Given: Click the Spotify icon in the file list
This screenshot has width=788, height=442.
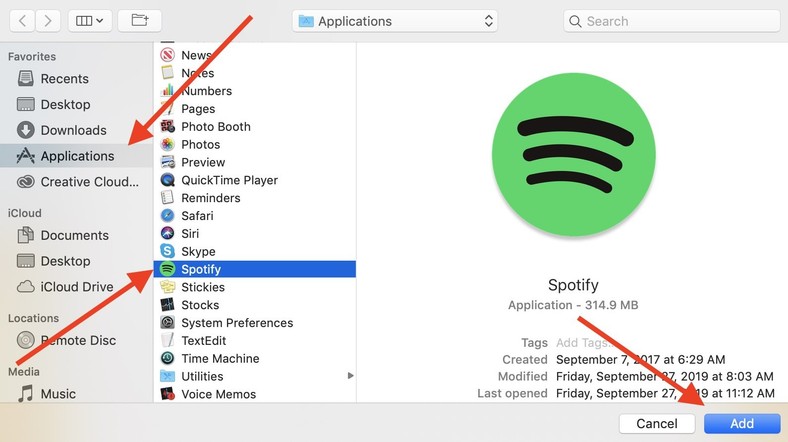Looking at the screenshot, I should (168, 269).
